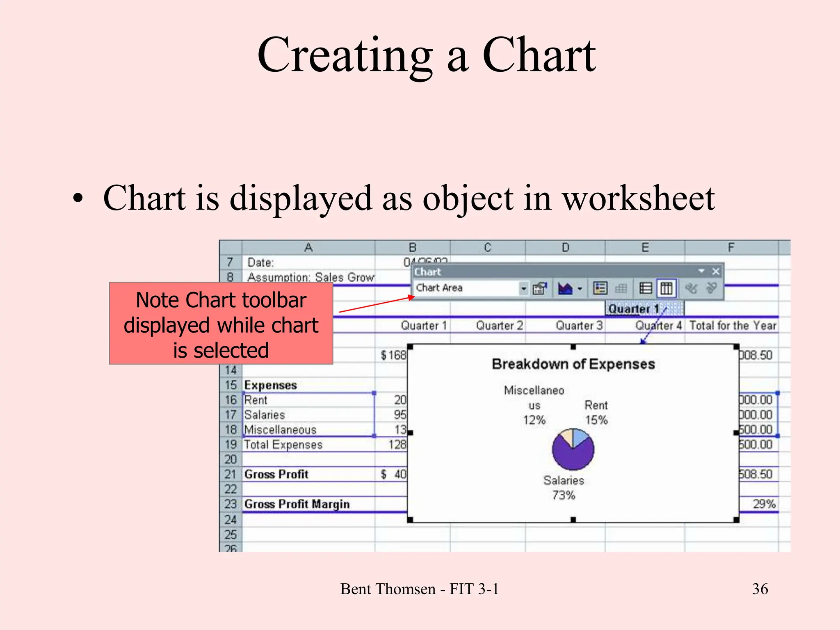The height and width of the screenshot is (630, 840).
Task: Click the chart's bottom-right sizing handle
Action: tap(736, 520)
